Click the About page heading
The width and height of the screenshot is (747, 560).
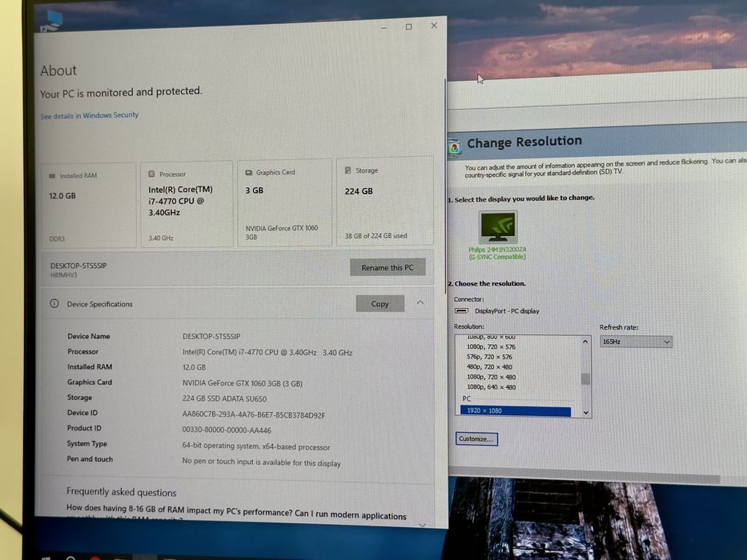58,70
